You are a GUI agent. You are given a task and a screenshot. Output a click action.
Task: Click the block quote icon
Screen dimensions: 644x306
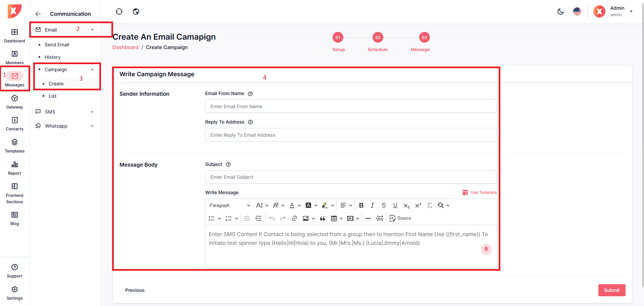pyautogui.click(x=323, y=218)
